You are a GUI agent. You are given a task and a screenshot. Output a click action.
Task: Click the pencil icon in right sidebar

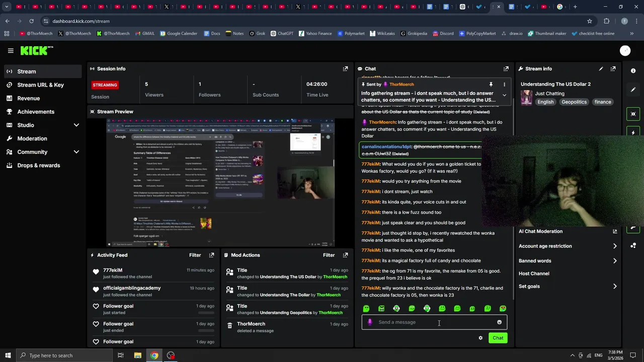point(633,89)
